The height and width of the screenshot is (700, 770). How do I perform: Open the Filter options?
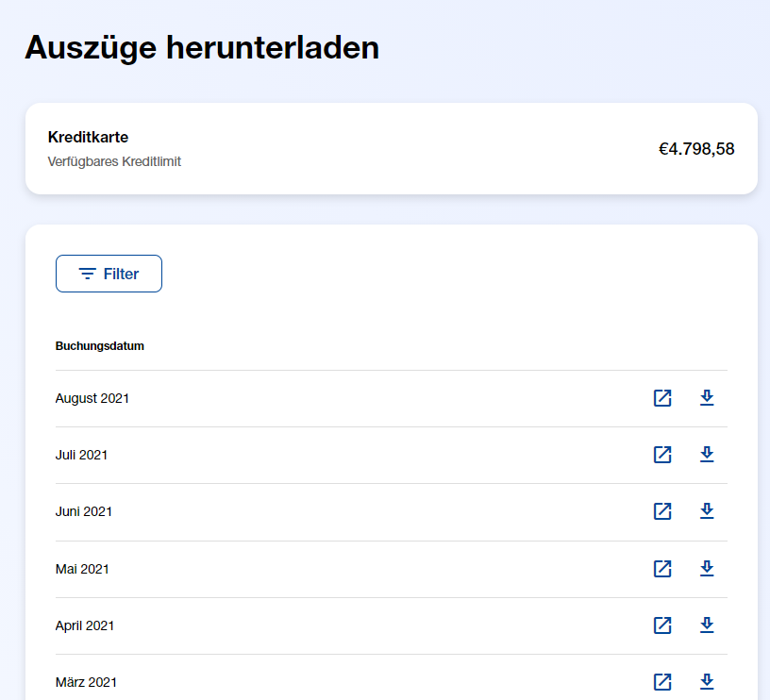pyautogui.click(x=109, y=274)
